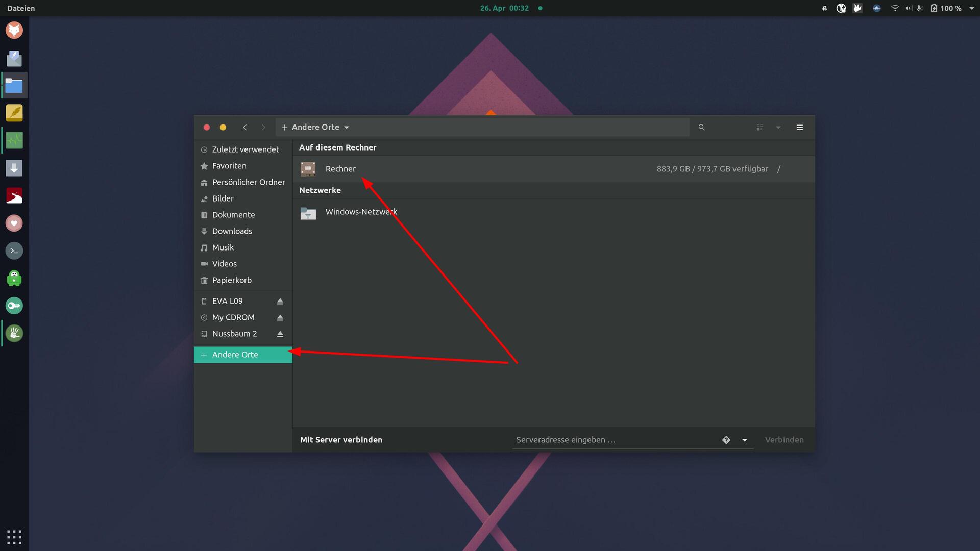Eject the EVA L09 device
Viewport: 980px width, 551px height.
280,302
